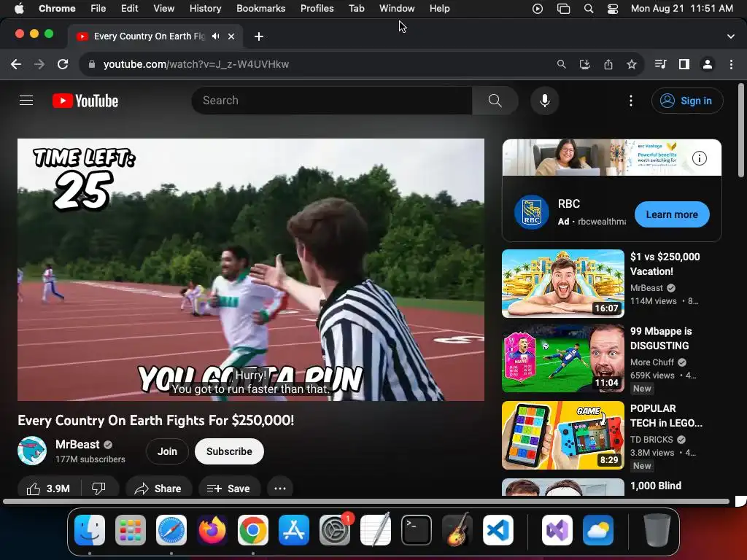
Task: Go to the YouTube home logo
Action: pyautogui.click(x=85, y=101)
